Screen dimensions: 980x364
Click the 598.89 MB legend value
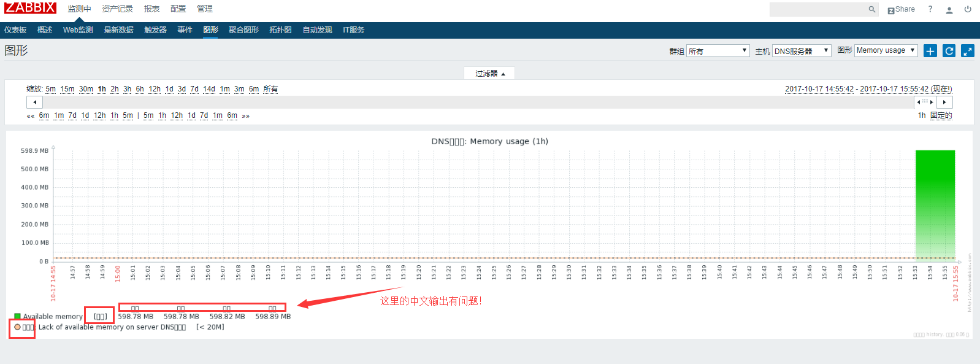click(273, 317)
